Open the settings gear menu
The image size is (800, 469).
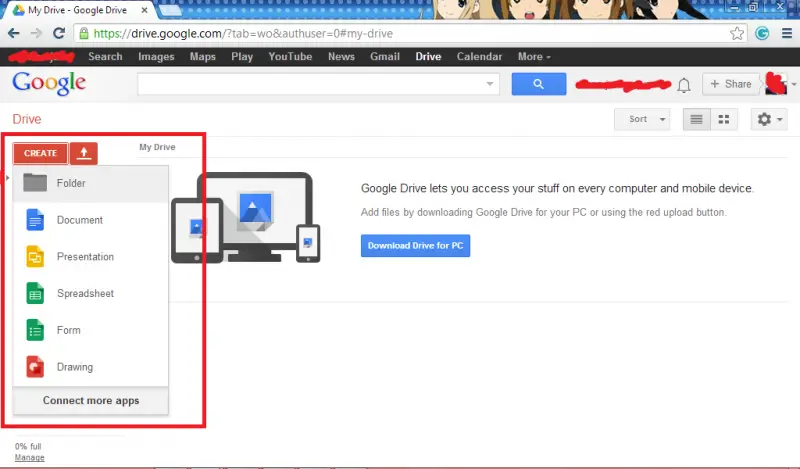point(769,119)
